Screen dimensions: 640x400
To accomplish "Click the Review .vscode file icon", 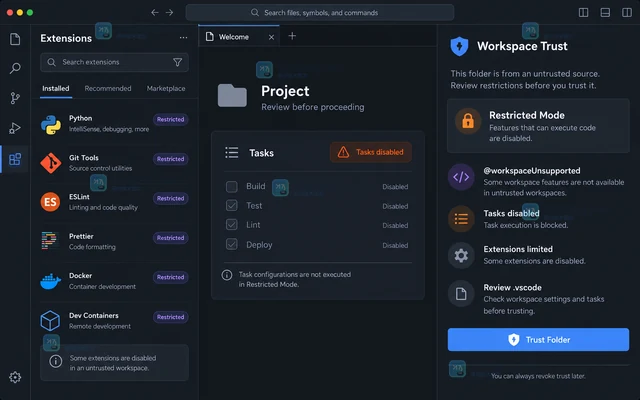I will point(461,293).
